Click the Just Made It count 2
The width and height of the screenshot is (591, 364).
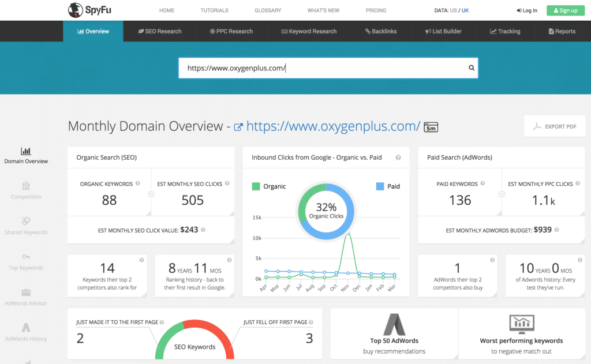[80, 339]
